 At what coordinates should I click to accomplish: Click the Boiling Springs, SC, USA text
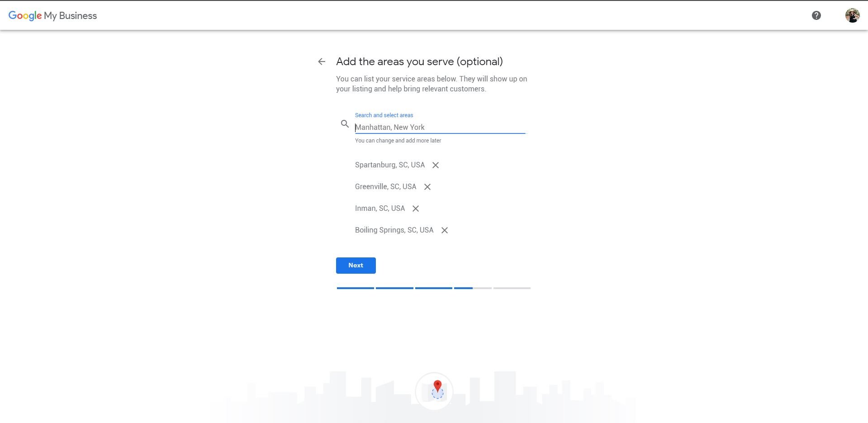(x=394, y=230)
